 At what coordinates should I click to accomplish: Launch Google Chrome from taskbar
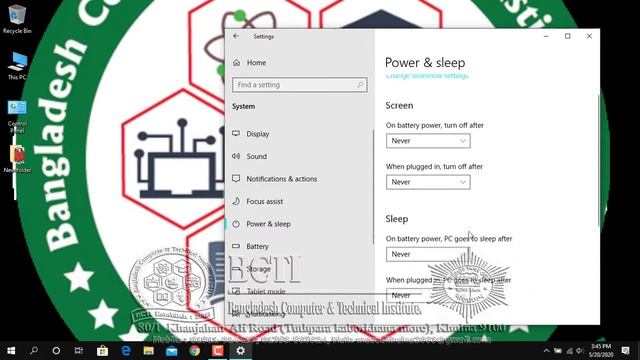(x=195, y=351)
